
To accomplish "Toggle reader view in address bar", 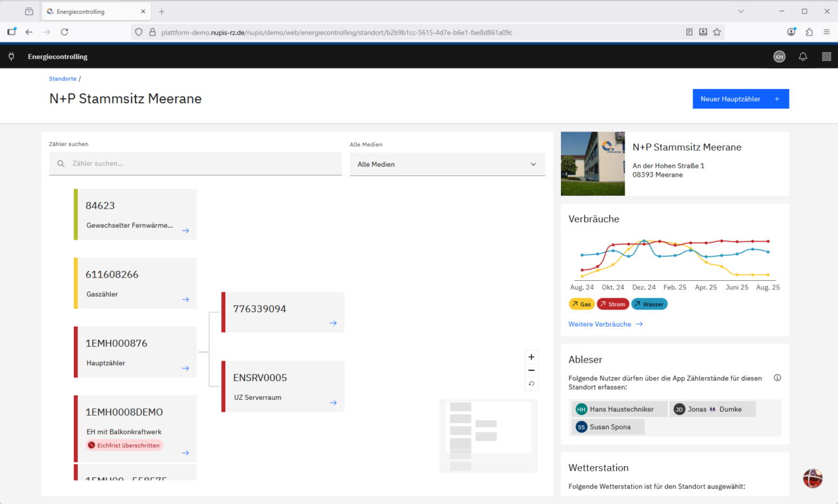I will [x=689, y=32].
